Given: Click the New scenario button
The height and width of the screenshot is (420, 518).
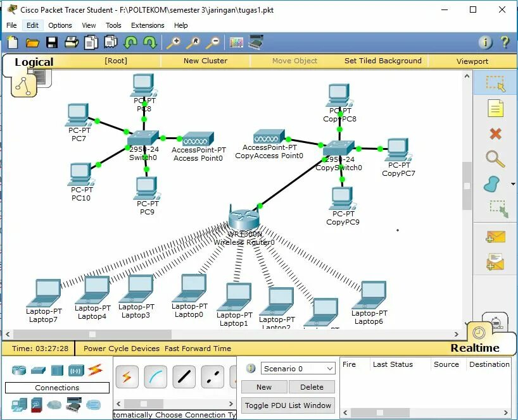Looking at the screenshot, I should click(264, 387).
